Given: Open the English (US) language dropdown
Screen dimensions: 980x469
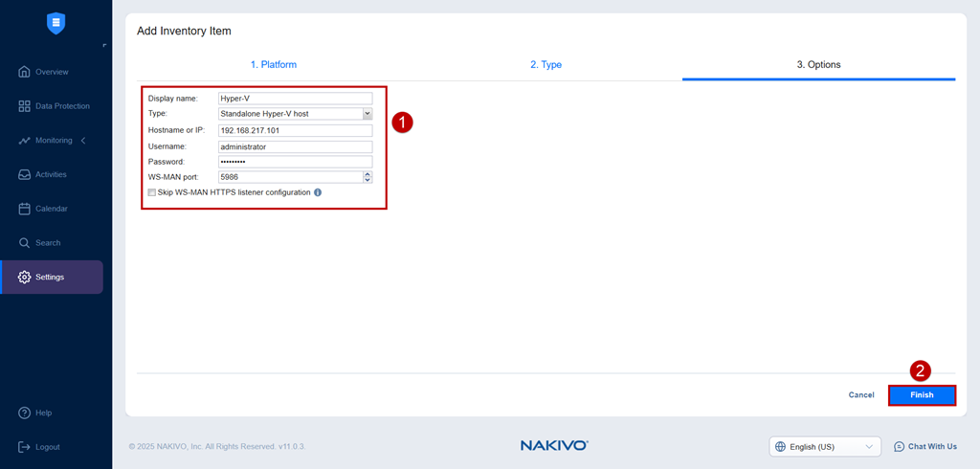Looking at the screenshot, I should coord(825,446).
